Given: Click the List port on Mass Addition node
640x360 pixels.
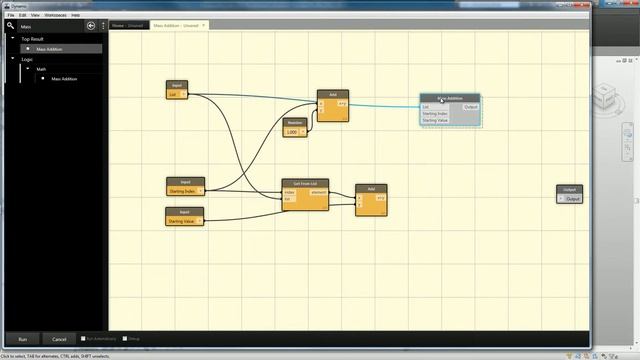Looking at the screenshot, I should pos(426,107).
